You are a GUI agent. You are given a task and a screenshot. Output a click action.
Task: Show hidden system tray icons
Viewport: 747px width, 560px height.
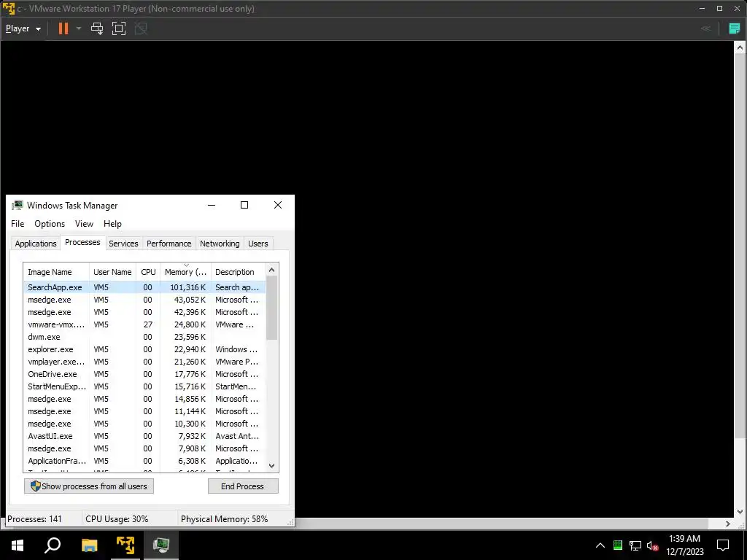tap(600, 545)
